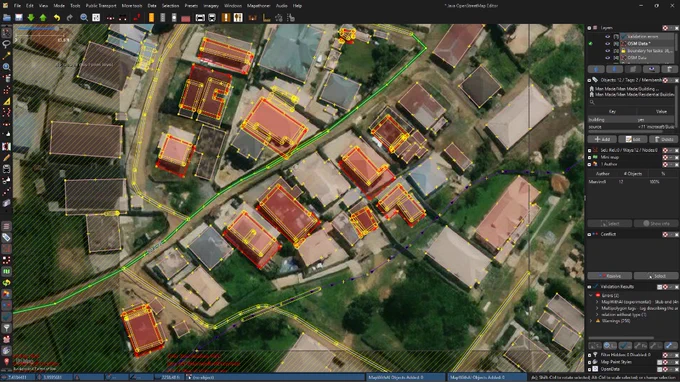Click the trash delete layer button
Viewport: 680px width, 382px height.
(670, 69)
